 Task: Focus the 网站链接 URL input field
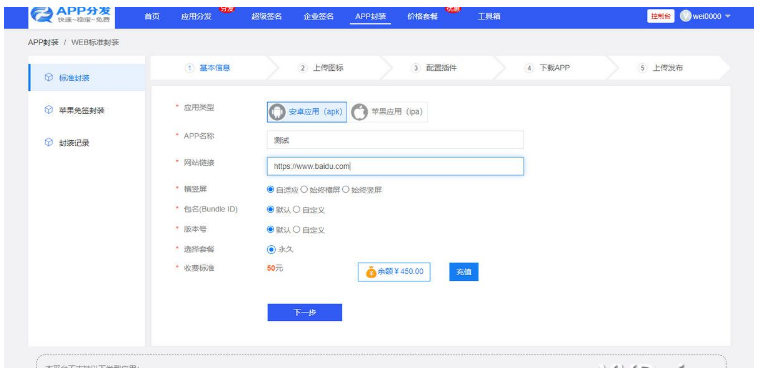395,166
